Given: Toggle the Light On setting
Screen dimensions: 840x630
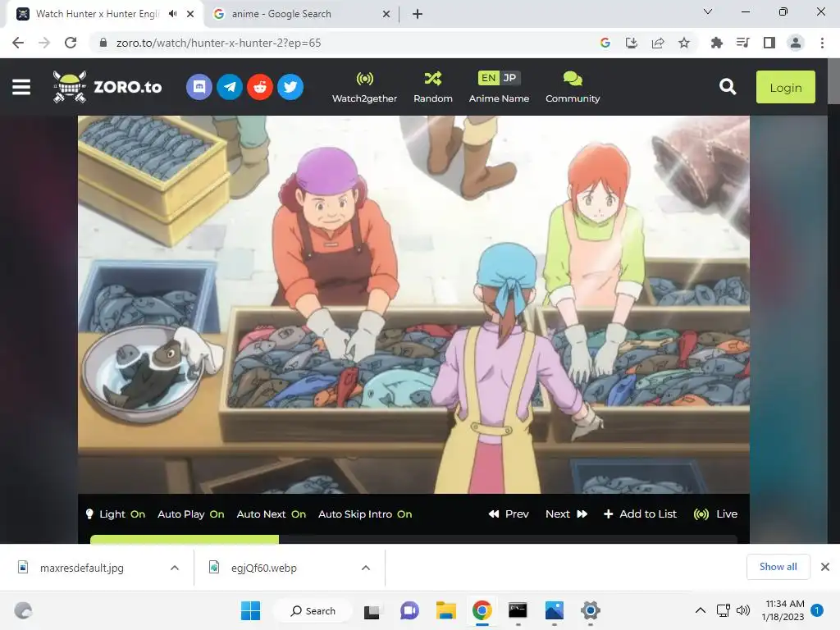Looking at the screenshot, I should [115, 514].
